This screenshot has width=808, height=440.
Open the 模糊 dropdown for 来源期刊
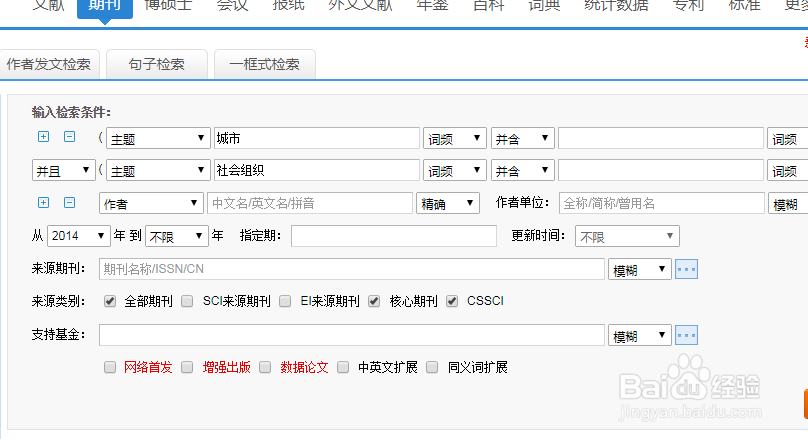[x=639, y=269]
